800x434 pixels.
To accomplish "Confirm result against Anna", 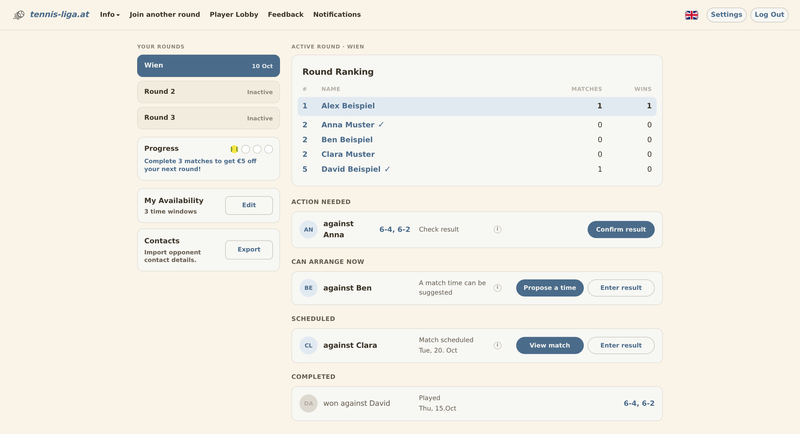I will click(x=621, y=229).
